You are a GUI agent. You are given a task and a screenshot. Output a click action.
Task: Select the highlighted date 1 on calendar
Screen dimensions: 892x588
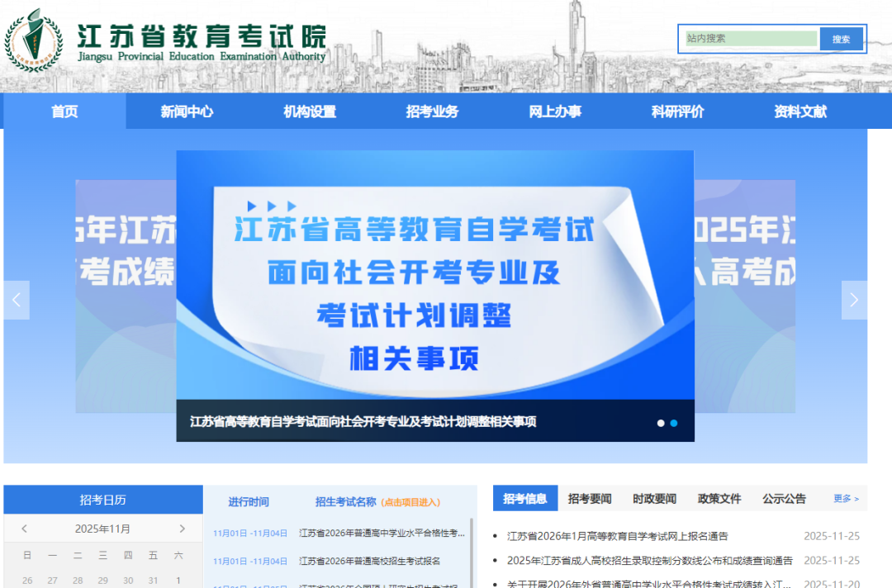click(x=178, y=580)
